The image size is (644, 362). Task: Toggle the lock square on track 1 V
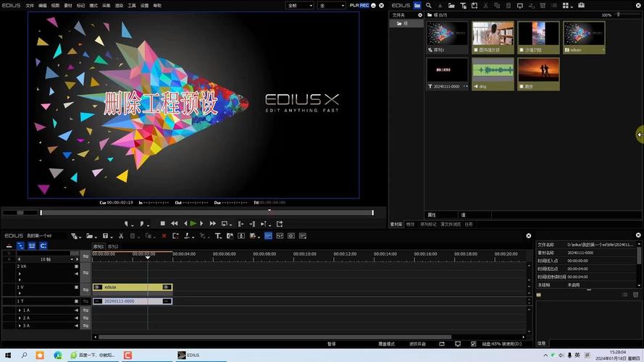(76, 287)
